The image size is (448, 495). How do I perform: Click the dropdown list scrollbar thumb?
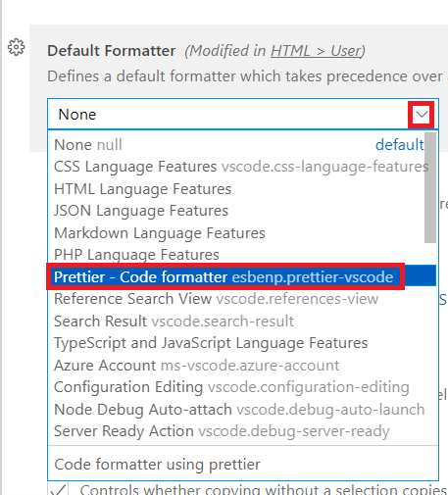click(430, 187)
